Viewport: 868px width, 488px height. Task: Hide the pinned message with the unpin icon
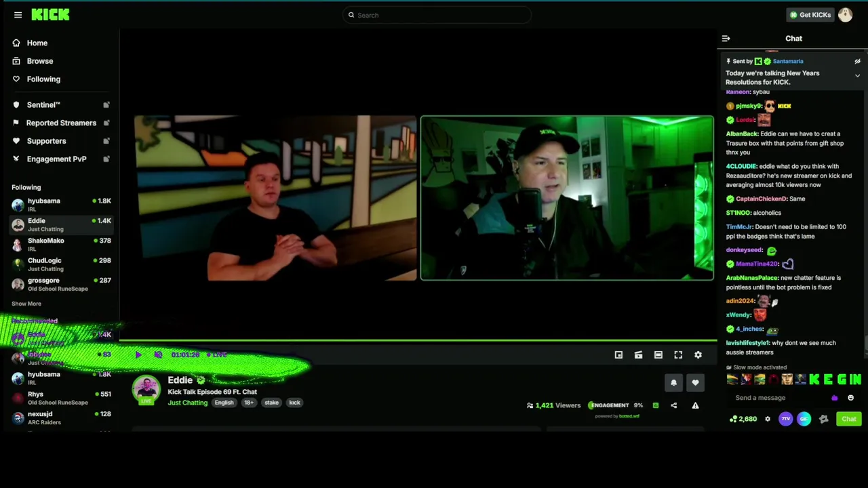click(857, 61)
